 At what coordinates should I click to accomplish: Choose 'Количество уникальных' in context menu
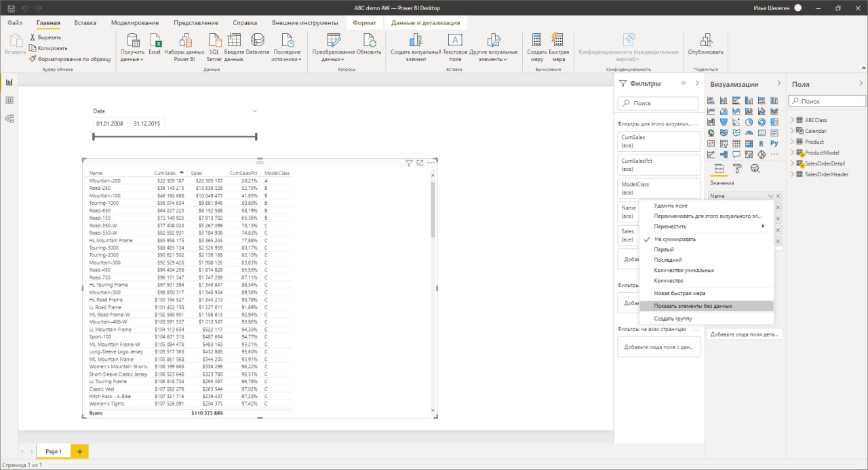pyautogui.click(x=706, y=270)
